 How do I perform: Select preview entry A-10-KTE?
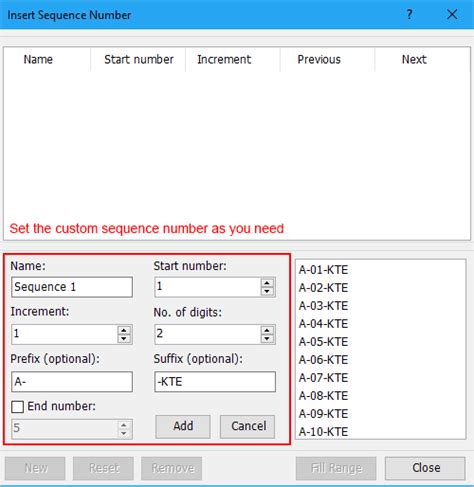coord(323,432)
